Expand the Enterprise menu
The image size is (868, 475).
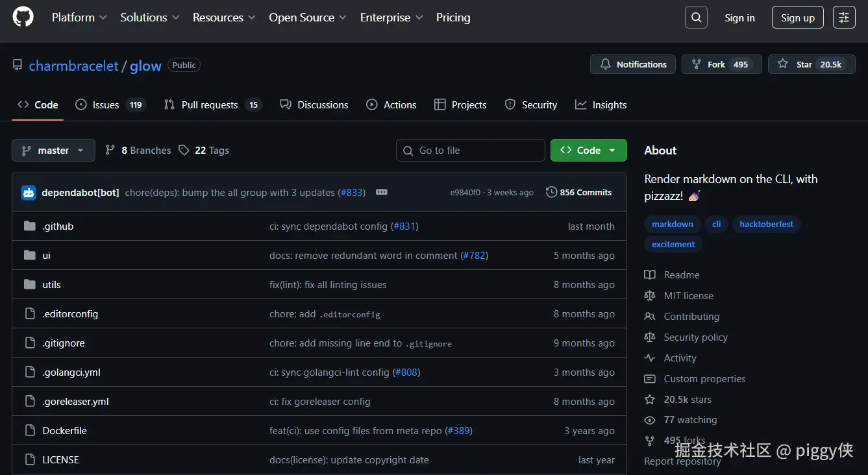tap(391, 18)
